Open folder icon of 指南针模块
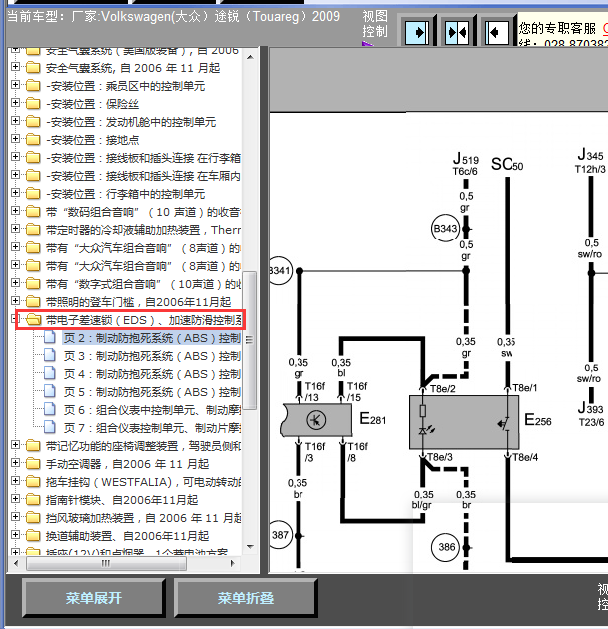 click(x=33, y=500)
